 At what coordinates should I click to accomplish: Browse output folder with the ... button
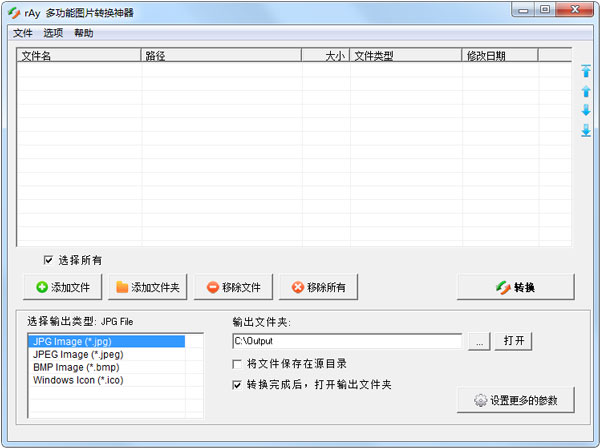click(479, 340)
